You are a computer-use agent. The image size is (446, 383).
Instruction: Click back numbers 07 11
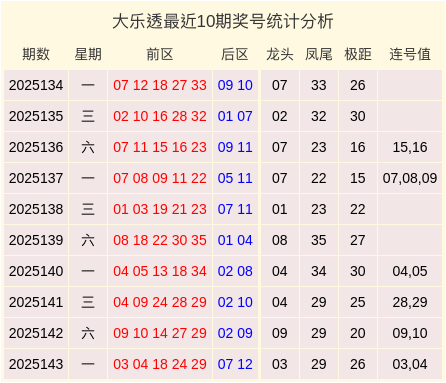235,209
